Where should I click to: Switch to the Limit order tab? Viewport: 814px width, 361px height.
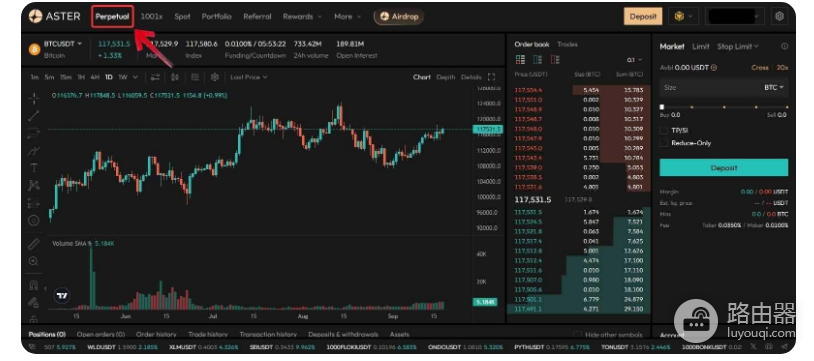700,46
